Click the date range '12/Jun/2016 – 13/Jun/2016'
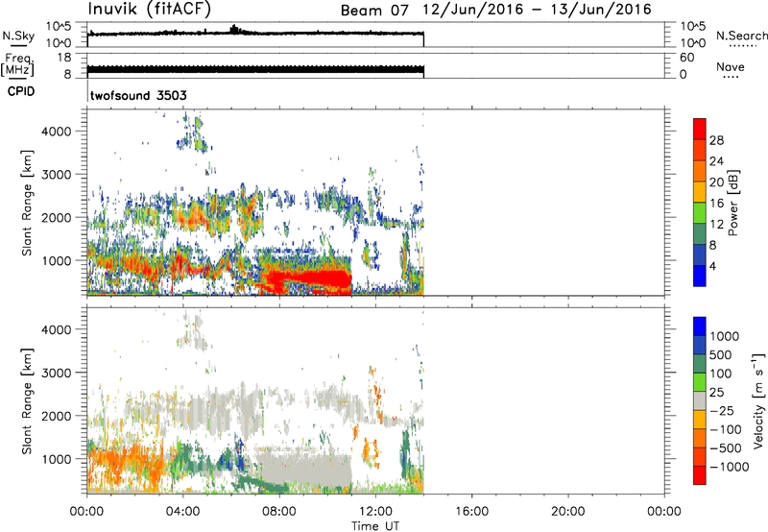Image resolution: width=768 pixels, height=532 pixels. pos(538,10)
